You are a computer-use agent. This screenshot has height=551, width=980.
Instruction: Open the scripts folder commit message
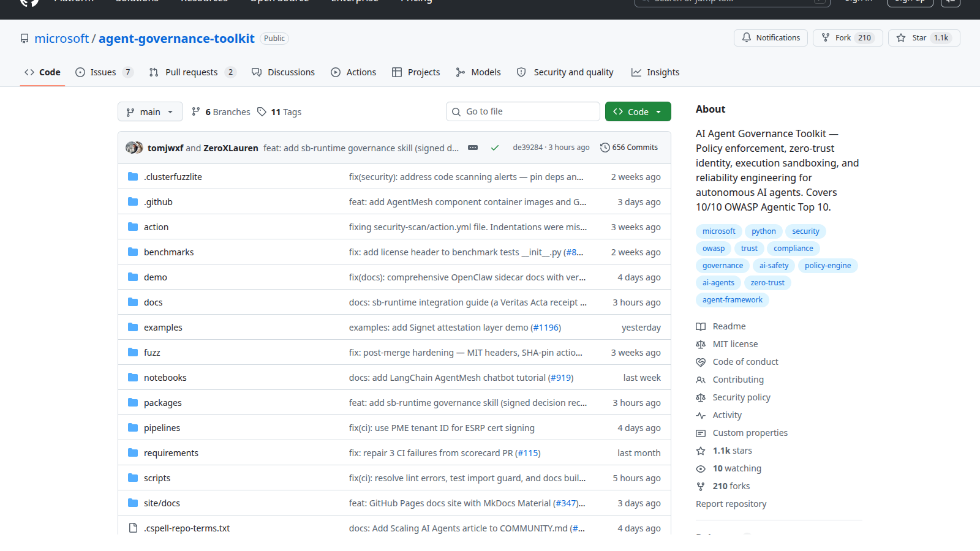click(467, 478)
